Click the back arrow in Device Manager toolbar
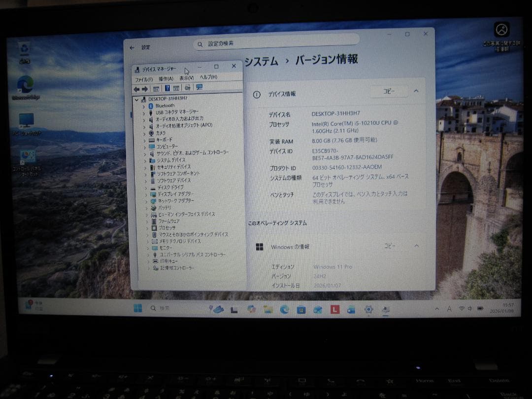Viewport: 532px width, 399px height. [136, 88]
